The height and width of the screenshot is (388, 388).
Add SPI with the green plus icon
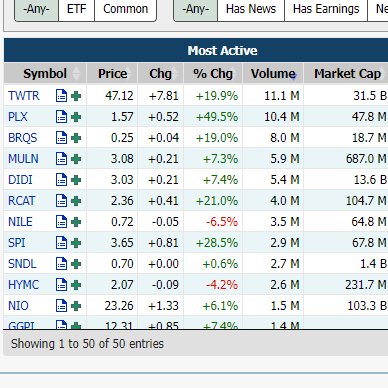click(x=76, y=243)
